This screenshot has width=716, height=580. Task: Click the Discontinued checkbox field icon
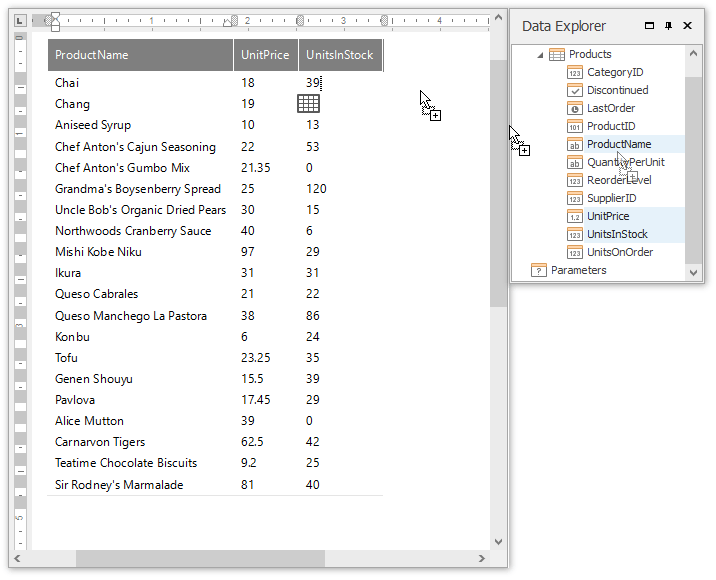575,90
